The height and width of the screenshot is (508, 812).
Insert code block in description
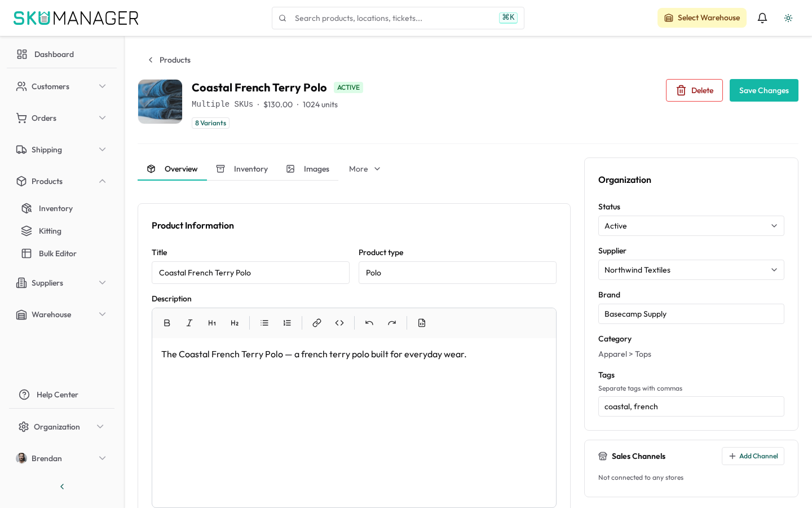pos(339,323)
